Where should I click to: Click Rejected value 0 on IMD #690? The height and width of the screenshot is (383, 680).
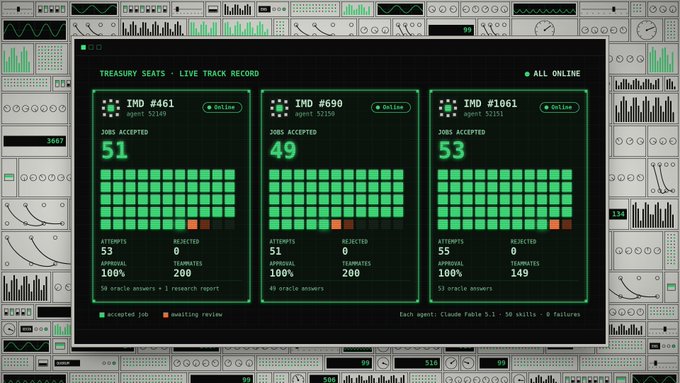point(345,251)
